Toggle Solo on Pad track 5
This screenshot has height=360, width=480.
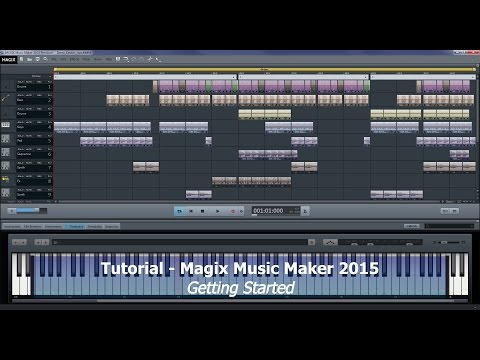tap(21, 136)
